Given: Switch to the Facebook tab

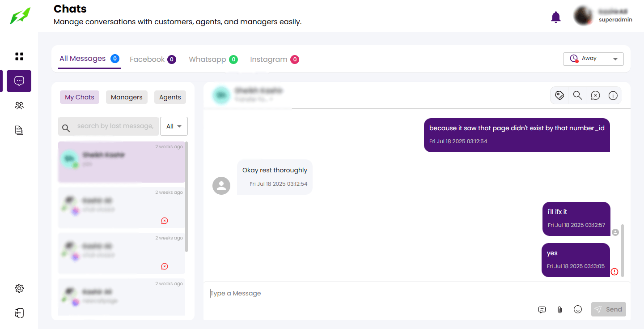Looking at the screenshot, I should (152, 59).
